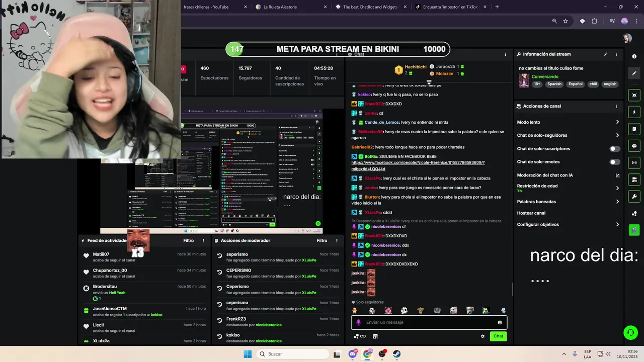Click the 18+ stream tag

click(x=537, y=84)
